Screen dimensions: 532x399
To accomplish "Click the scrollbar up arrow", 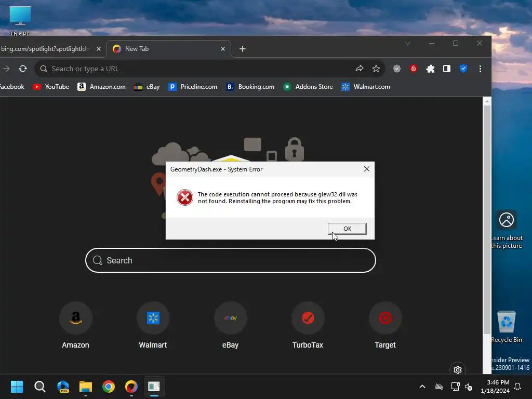I will tap(487, 101).
